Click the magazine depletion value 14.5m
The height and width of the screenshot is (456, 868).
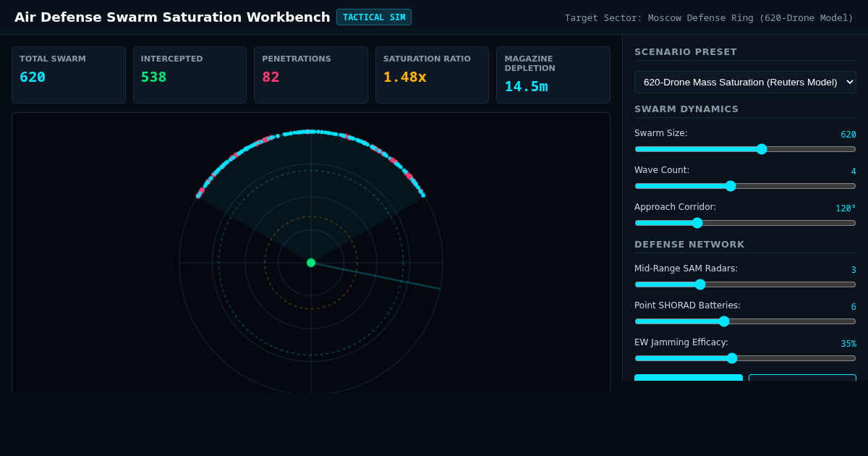[527, 86]
